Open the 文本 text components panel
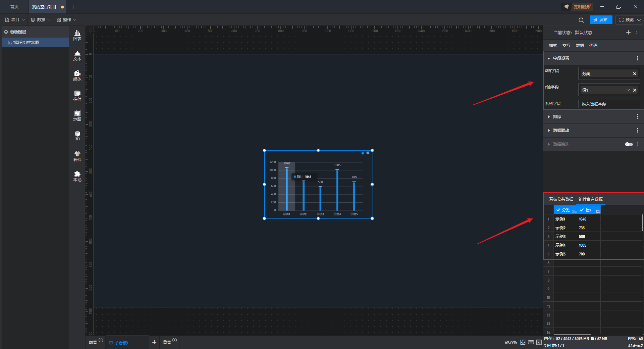 (77, 55)
